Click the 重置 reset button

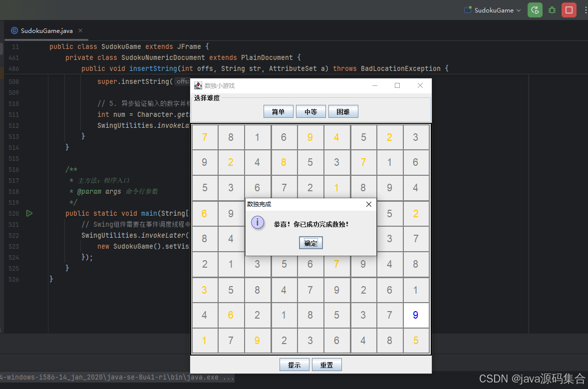326,365
